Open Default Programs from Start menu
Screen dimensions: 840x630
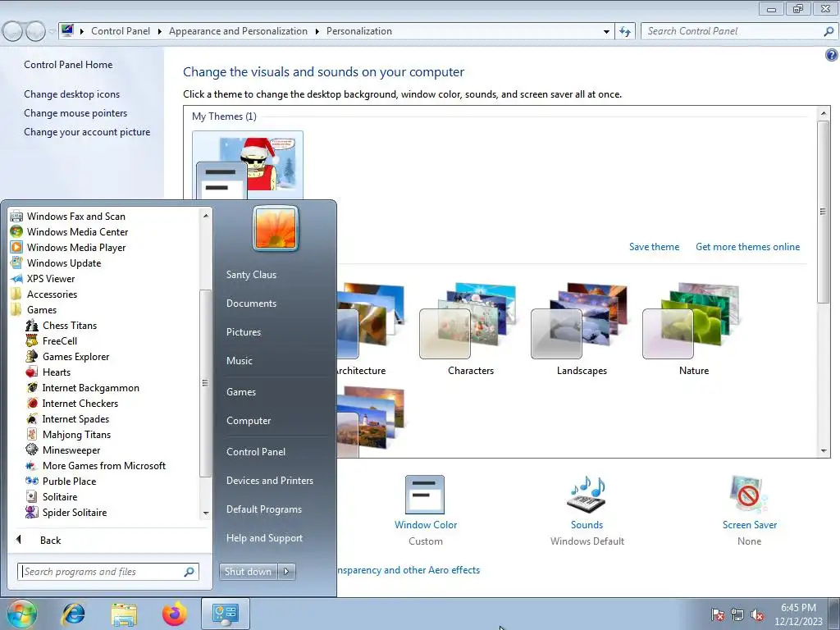tap(263, 509)
